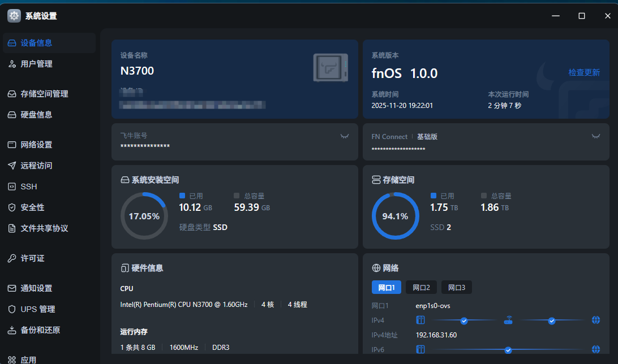This screenshot has height=364, width=618.
Task: Switch to 网口2 tab
Action: click(x=421, y=287)
